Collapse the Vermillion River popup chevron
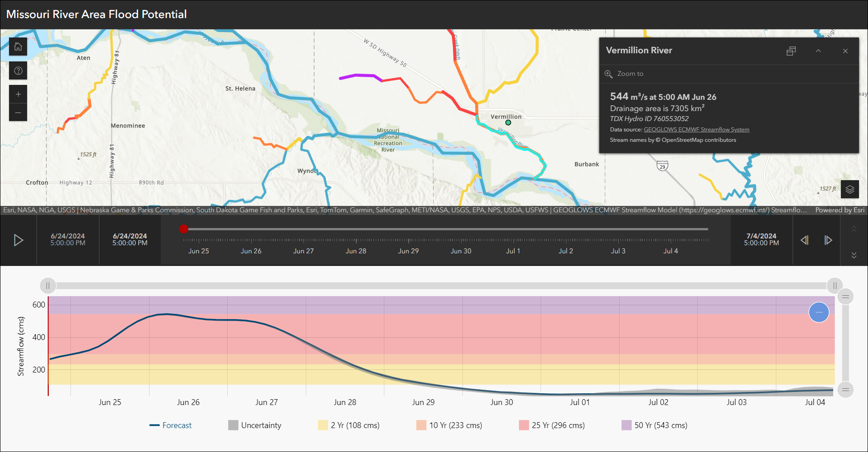This screenshot has height=452, width=868. (818, 51)
